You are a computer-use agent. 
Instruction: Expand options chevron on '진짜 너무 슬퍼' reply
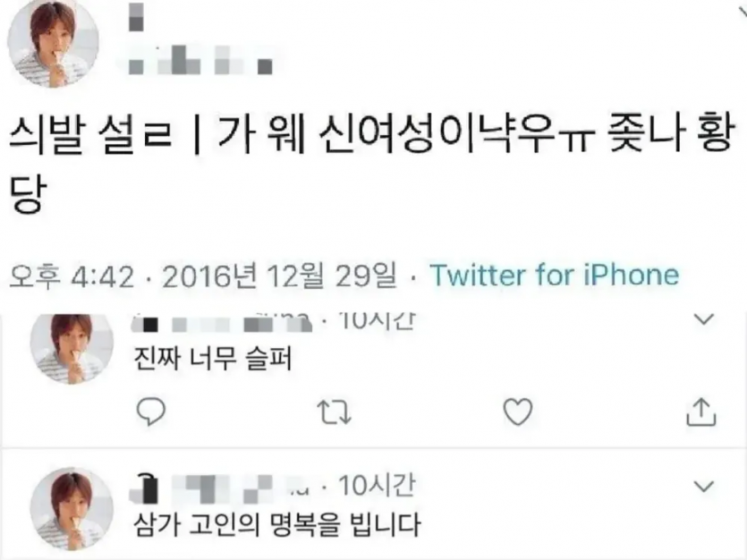pyautogui.click(x=704, y=318)
